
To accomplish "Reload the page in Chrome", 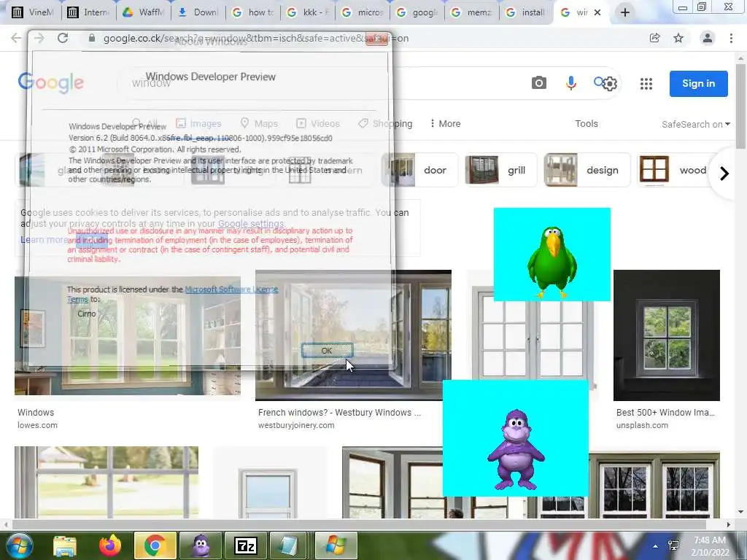I will (63, 38).
